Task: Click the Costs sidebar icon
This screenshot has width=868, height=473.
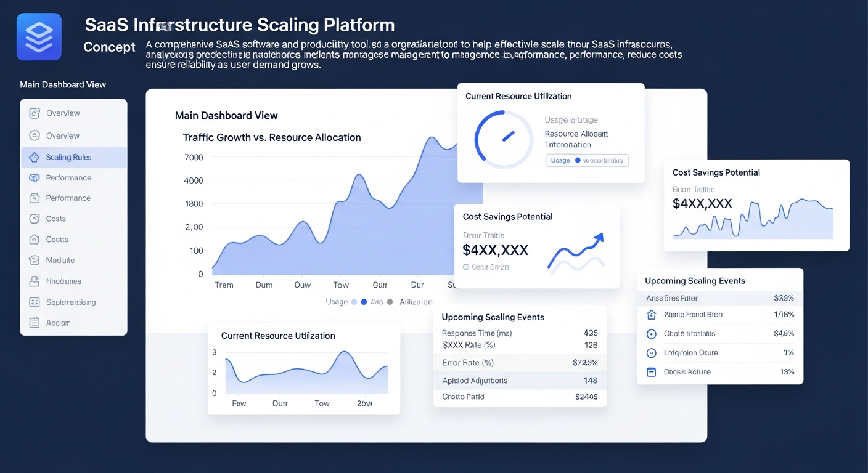Action: (x=35, y=219)
